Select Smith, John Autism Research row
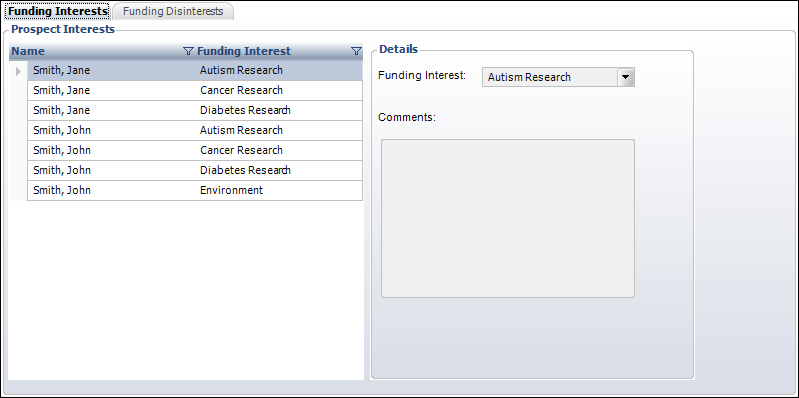 click(195, 130)
